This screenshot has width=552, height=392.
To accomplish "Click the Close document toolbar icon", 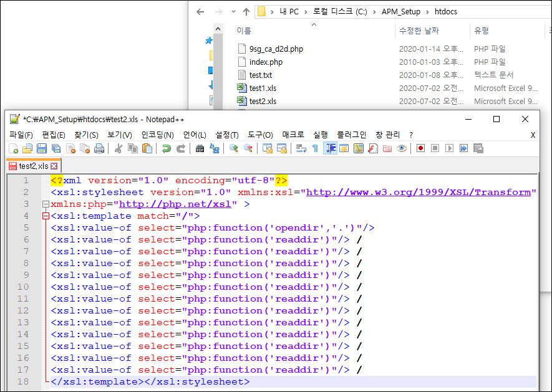I will [70, 148].
